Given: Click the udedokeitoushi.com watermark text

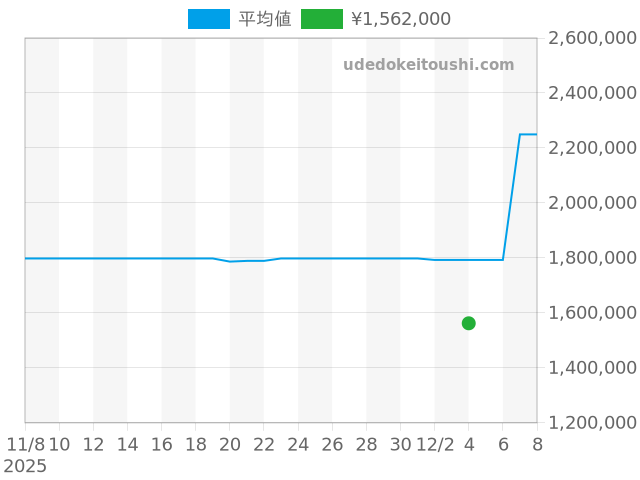Looking at the screenshot, I should [x=428, y=65].
